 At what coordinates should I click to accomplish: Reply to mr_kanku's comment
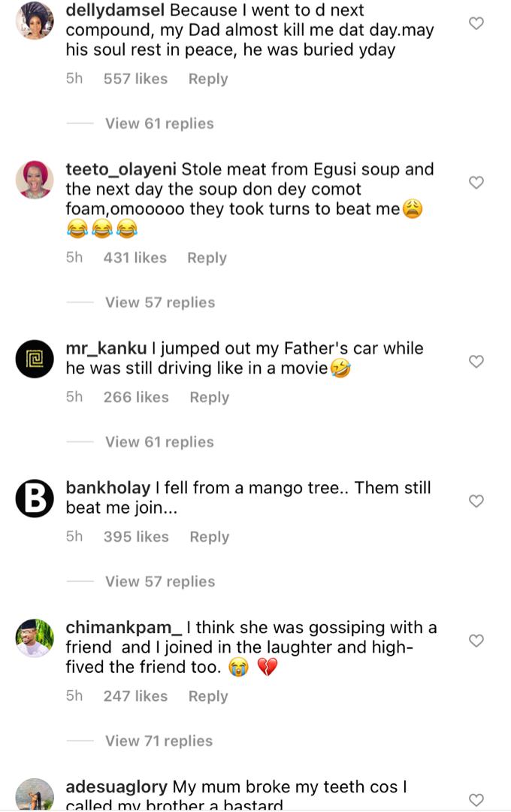point(209,397)
